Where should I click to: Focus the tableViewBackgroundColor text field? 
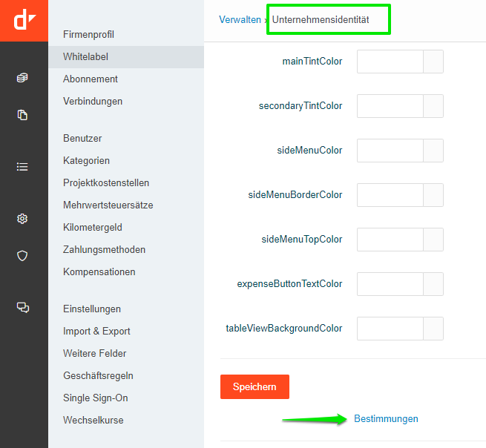coord(390,329)
